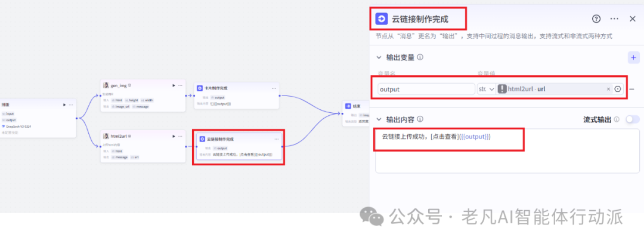Click the width input tag in gen_img
644x243 pixels.
pos(147,100)
